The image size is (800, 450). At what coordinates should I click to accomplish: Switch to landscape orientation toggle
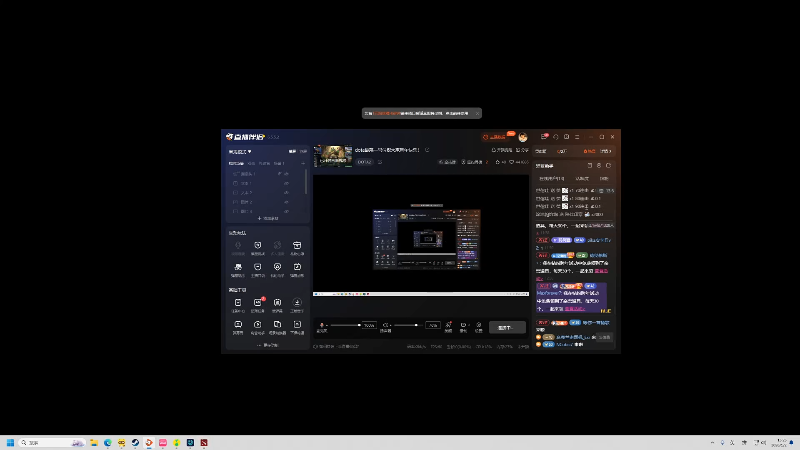[x=292, y=152]
